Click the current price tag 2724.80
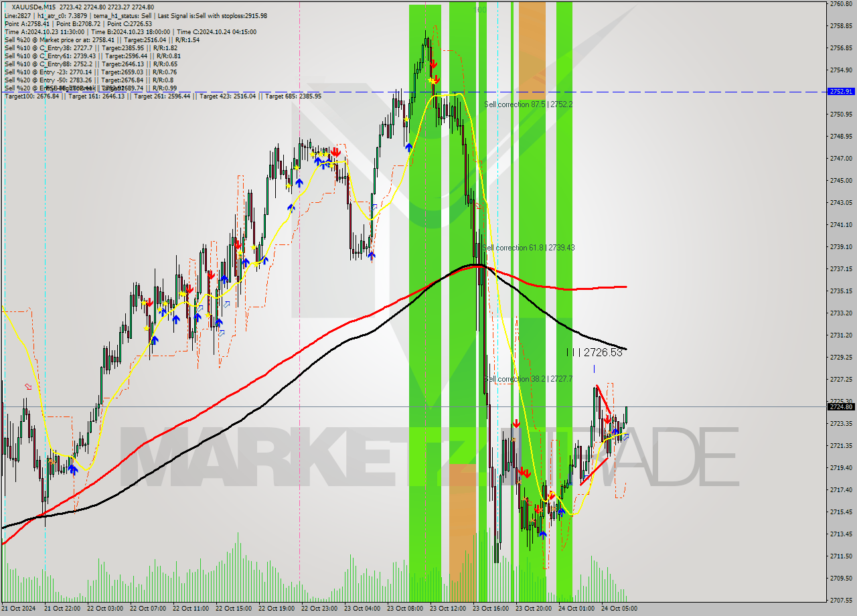The image size is (857, 616). click(x=841, y=406)
